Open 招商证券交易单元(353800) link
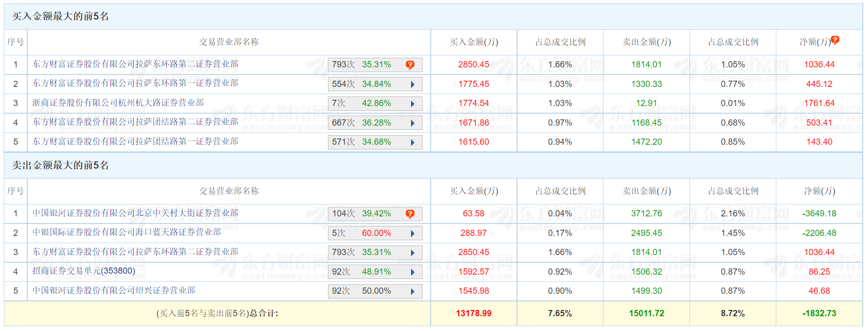The height and width of the screenshot is (331, 868). tap(84, 271)
